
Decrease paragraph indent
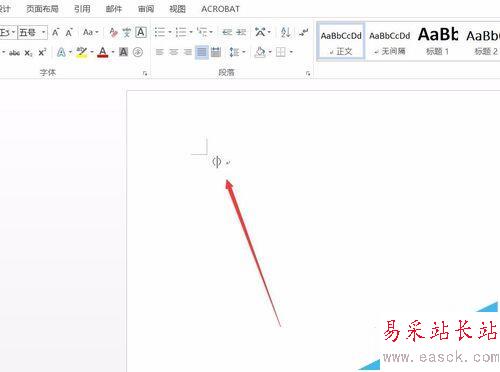227,32
